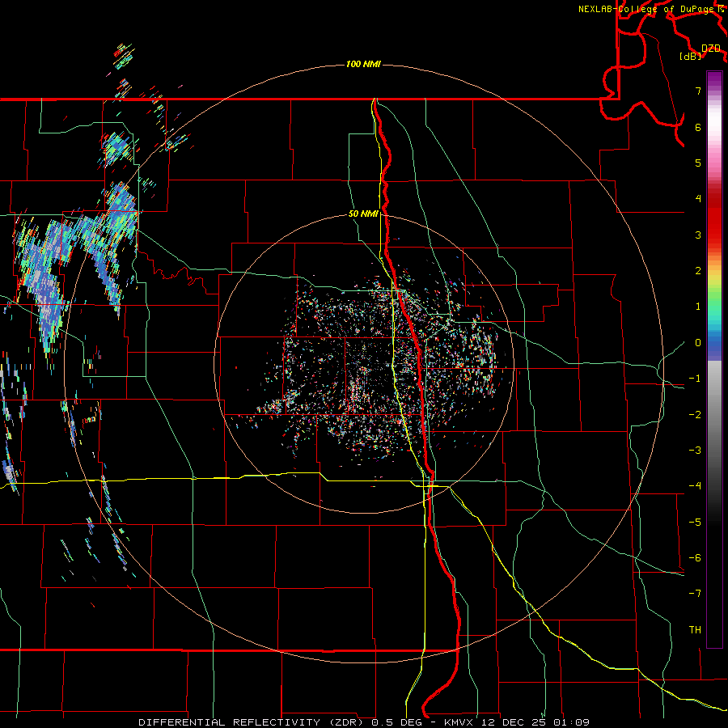The height and width of the screenshot is (728, 728).
Task: Select the -7 value on color scale
Action: pos(695,594)
